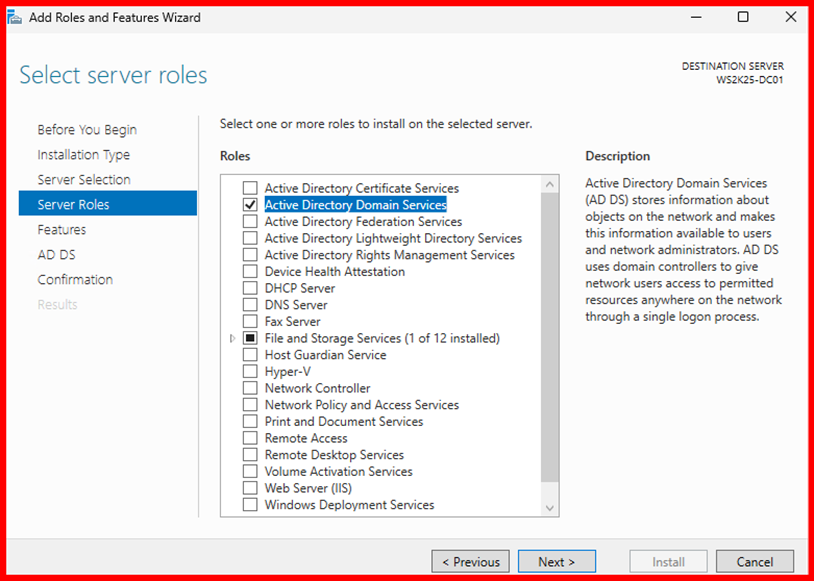Cancel the wizard
This screenshot has height=581, width=814.
pos(754,562)
